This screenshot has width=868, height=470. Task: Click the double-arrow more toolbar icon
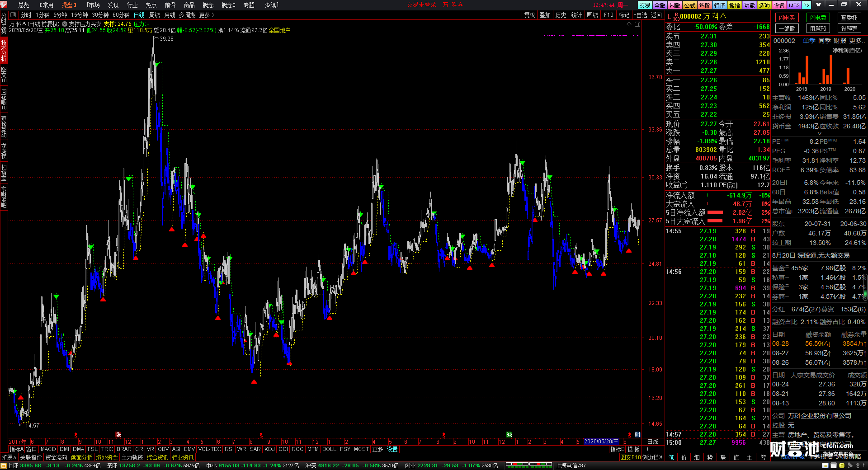click(x=806, y=5)
